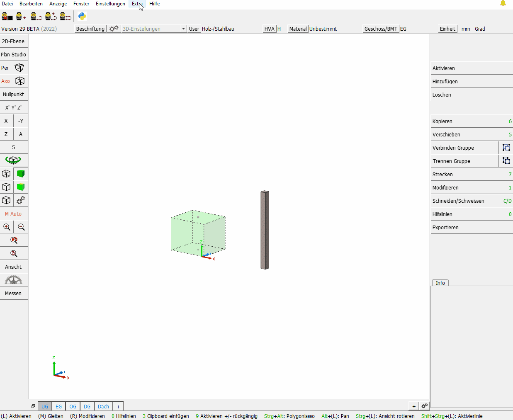This screenshot has width=513, height=420.
Task: Click the gray column element in viewport
Action: tap(265, 230)
